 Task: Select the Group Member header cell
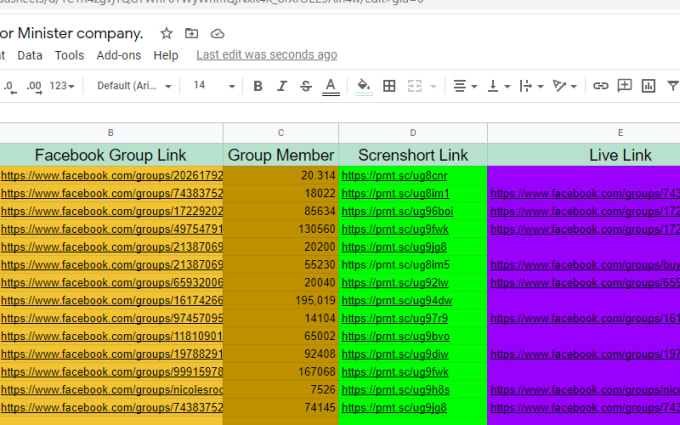[x=281, y=155]
